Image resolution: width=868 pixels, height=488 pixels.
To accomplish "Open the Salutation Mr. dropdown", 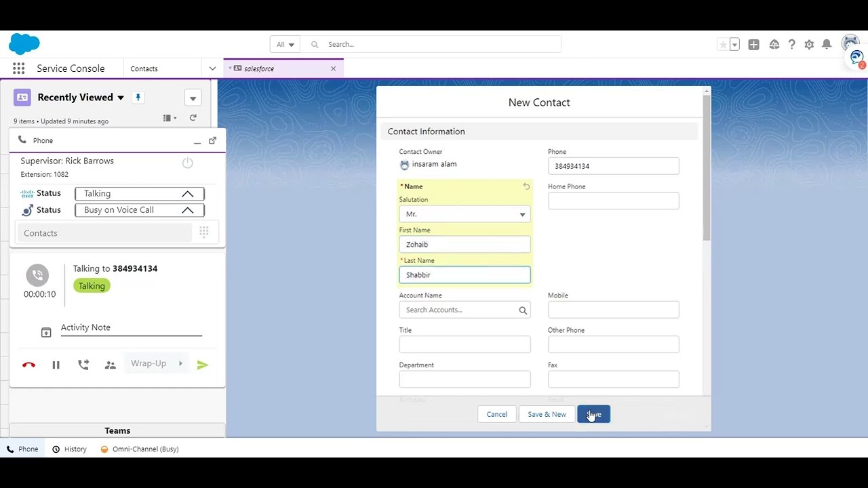I will point(465,214).
